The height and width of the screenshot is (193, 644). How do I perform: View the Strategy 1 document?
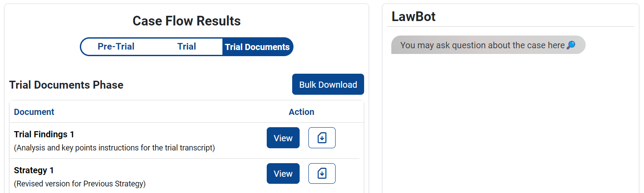[x=283, y=174]
